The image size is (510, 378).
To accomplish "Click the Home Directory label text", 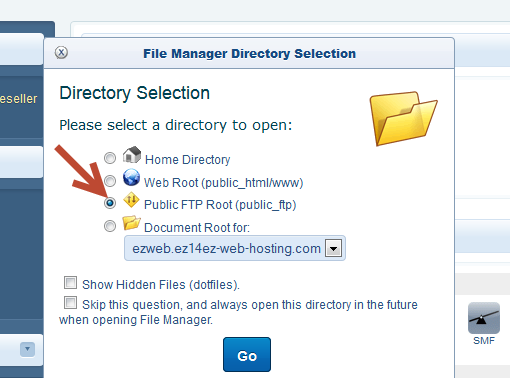I will coord(188,160).
